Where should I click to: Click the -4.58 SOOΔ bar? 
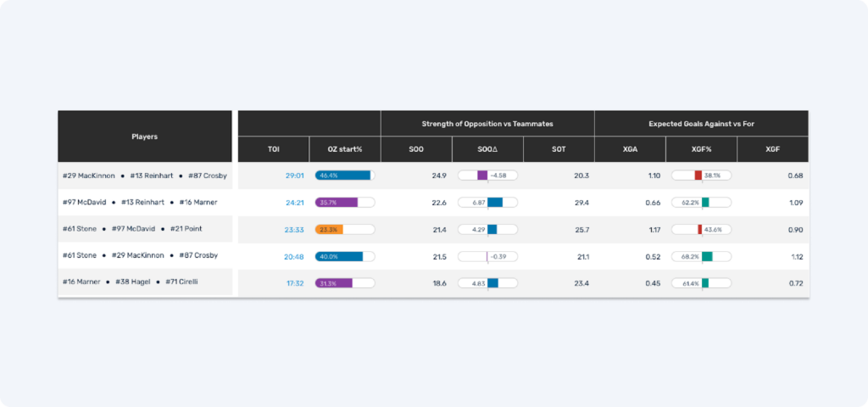[x=487, y=176]
